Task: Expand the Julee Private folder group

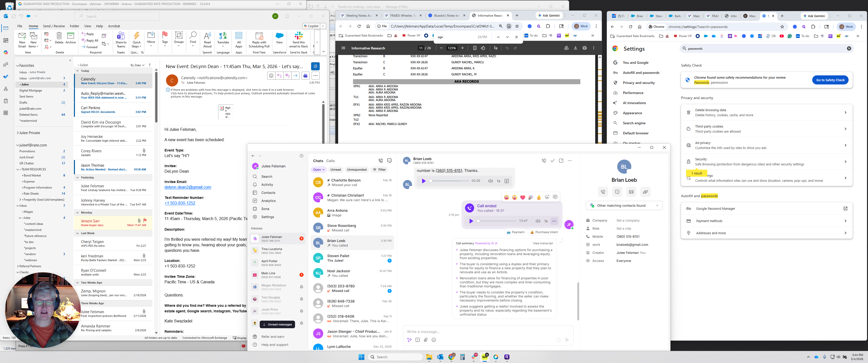Action: 17,133
